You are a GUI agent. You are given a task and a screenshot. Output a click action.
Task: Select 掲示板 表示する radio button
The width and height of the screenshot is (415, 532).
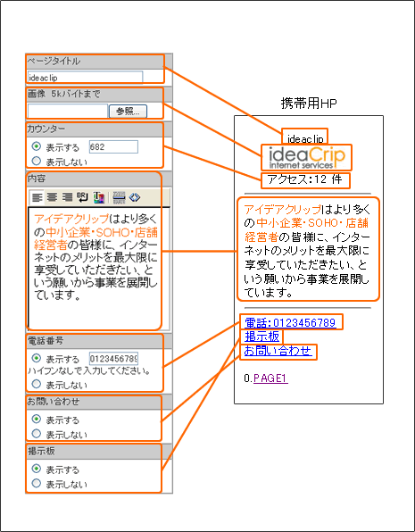click(37, 469)
